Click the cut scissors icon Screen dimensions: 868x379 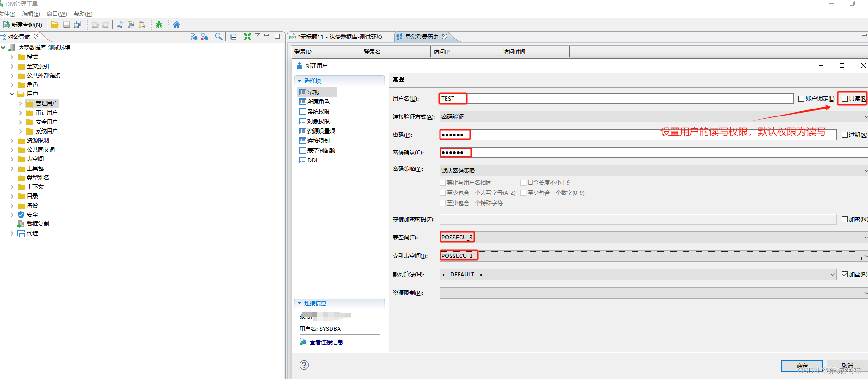click(x=120, y=25)
